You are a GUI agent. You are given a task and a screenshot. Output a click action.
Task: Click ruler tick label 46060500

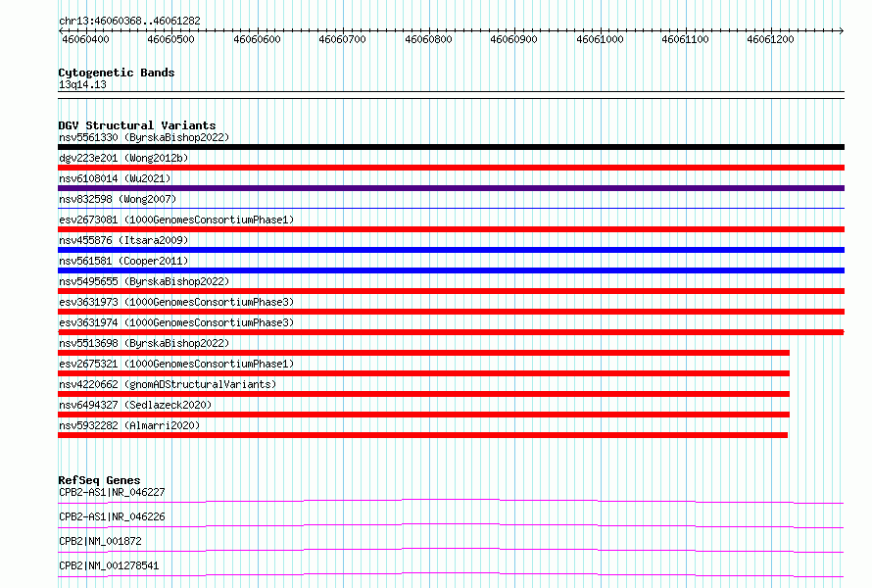click(170, 39)
